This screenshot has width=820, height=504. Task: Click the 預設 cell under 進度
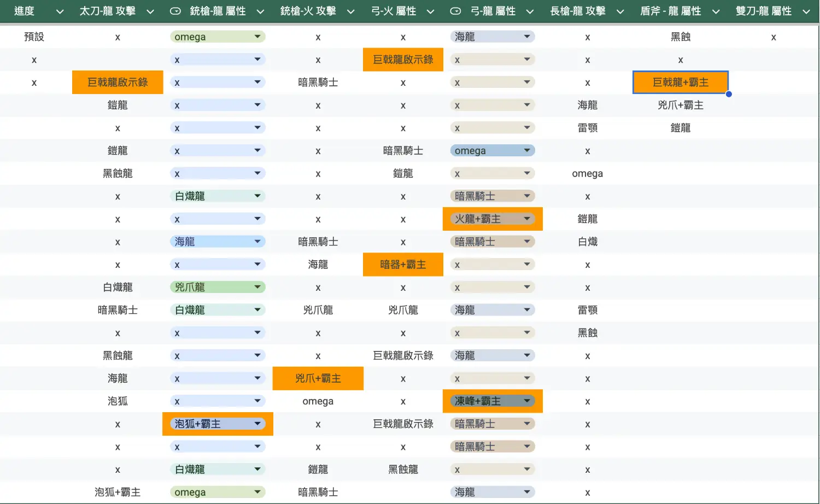coord(34,37)
